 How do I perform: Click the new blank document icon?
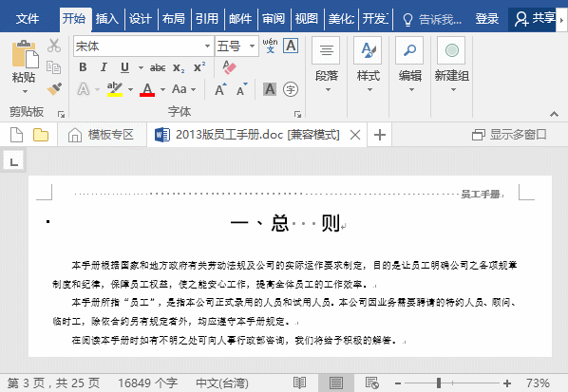click(17, 135)
